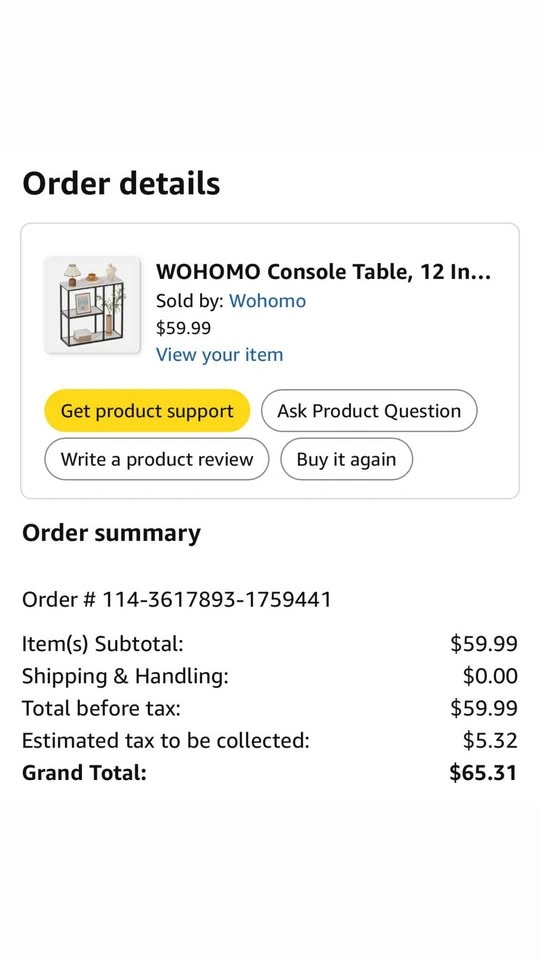The height and width of the screenshot is (960, 540).
Task: Tap the Total before tax label
Action: click(102, 708)
